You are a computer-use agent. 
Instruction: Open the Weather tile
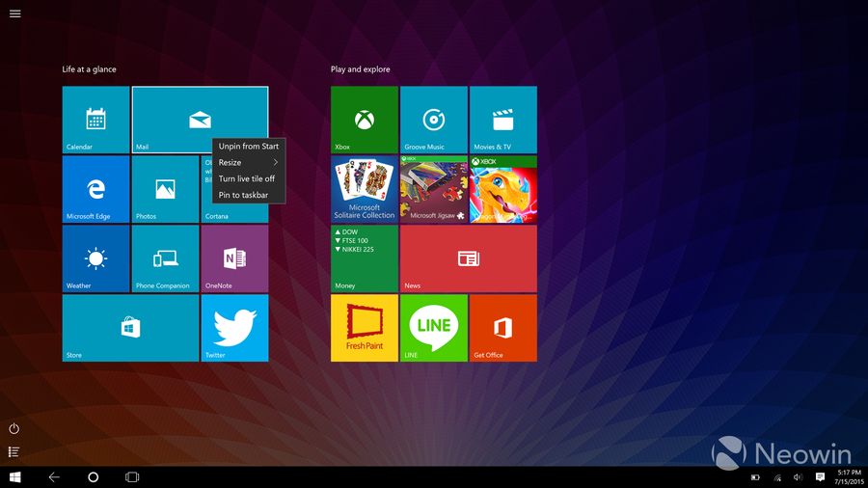click(x=95, y=258)
